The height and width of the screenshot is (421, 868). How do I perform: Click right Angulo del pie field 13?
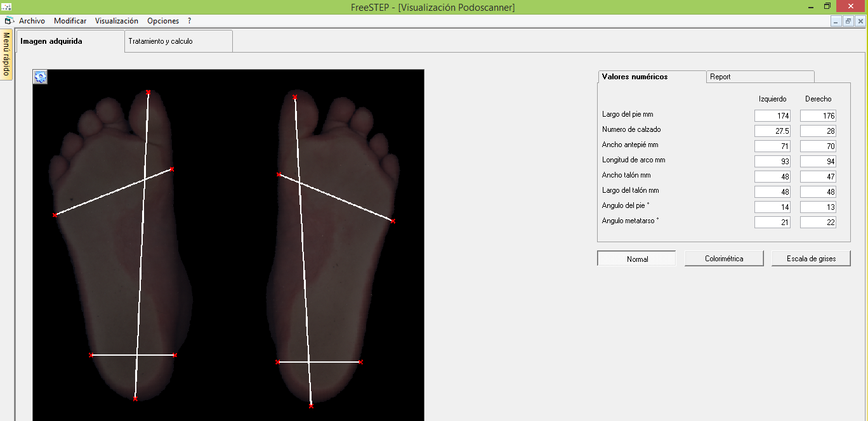coord(818,207)
